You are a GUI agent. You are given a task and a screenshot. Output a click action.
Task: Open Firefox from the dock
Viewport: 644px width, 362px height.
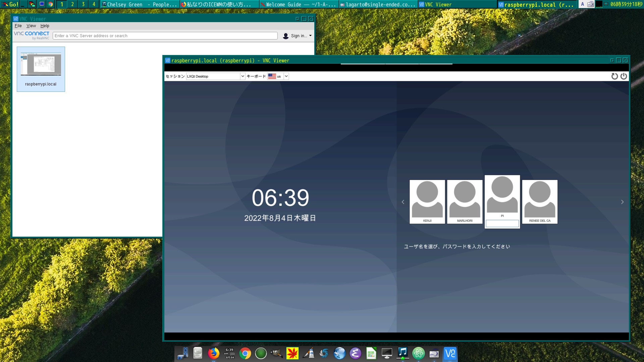click(214, 354)
